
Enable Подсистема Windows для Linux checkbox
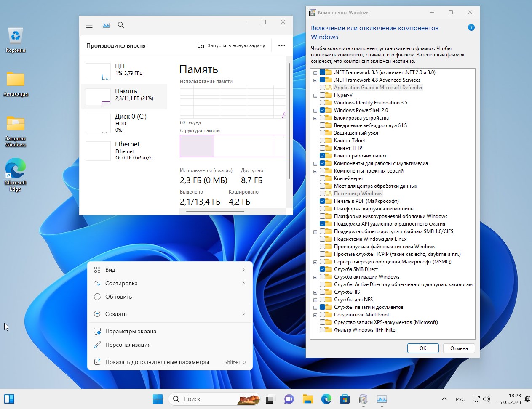[322, 239]
